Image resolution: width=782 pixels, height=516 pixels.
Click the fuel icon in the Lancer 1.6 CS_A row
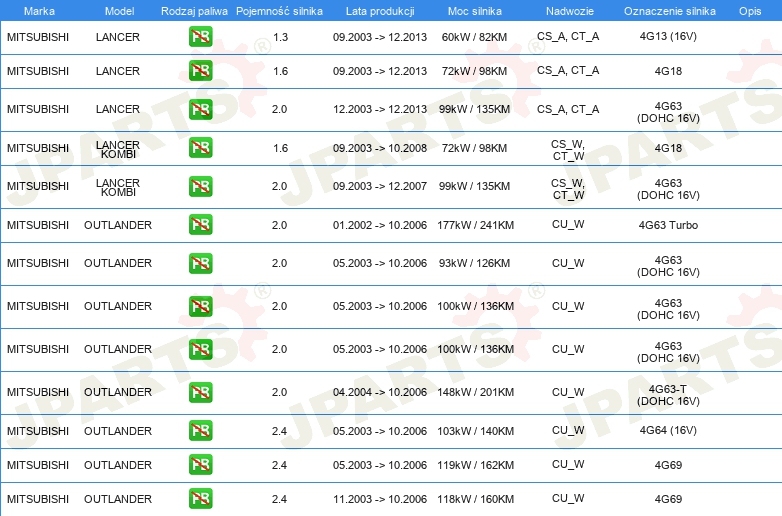[x=200, y=70]
